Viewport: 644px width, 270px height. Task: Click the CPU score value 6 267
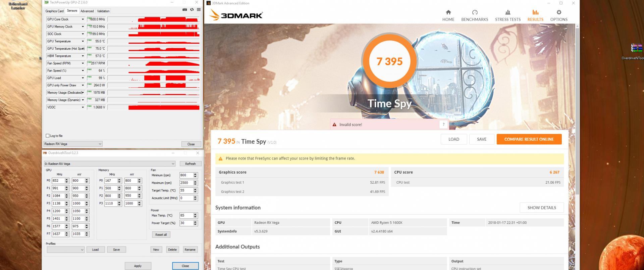554,172
